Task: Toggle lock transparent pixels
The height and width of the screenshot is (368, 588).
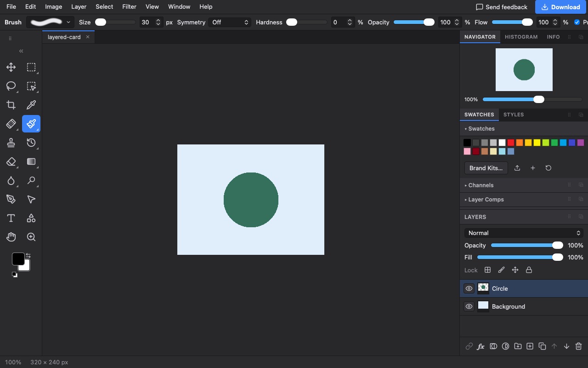Action: click(488, 270)
